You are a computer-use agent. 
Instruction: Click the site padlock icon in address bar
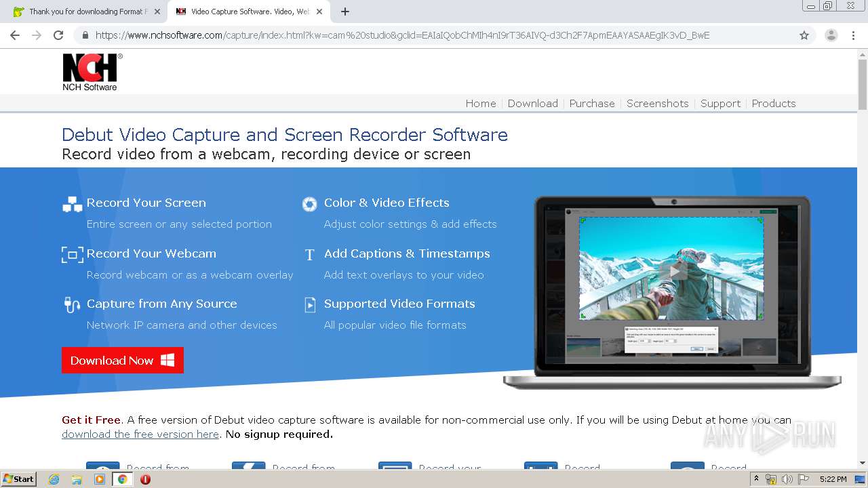tap(85, 35)
